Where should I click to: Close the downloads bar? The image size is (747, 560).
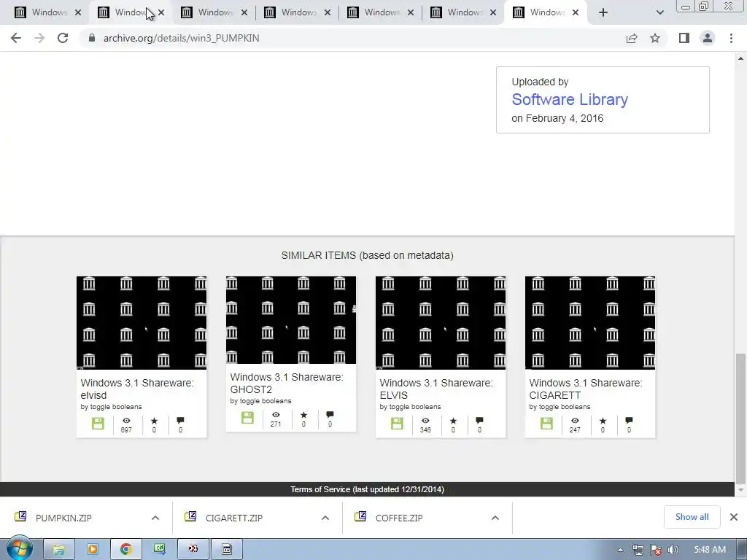(734, 517)
